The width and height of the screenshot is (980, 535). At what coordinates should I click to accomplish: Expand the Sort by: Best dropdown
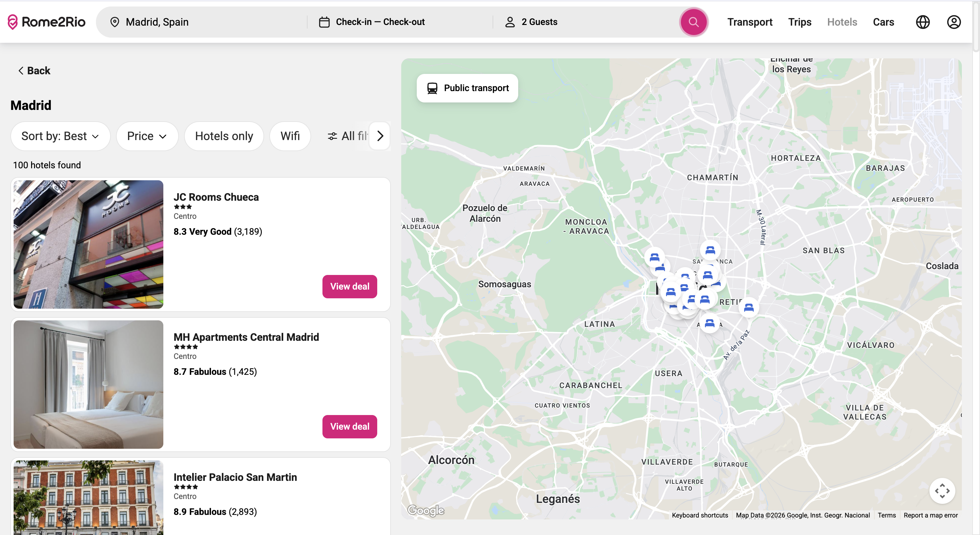pos(60,136)
